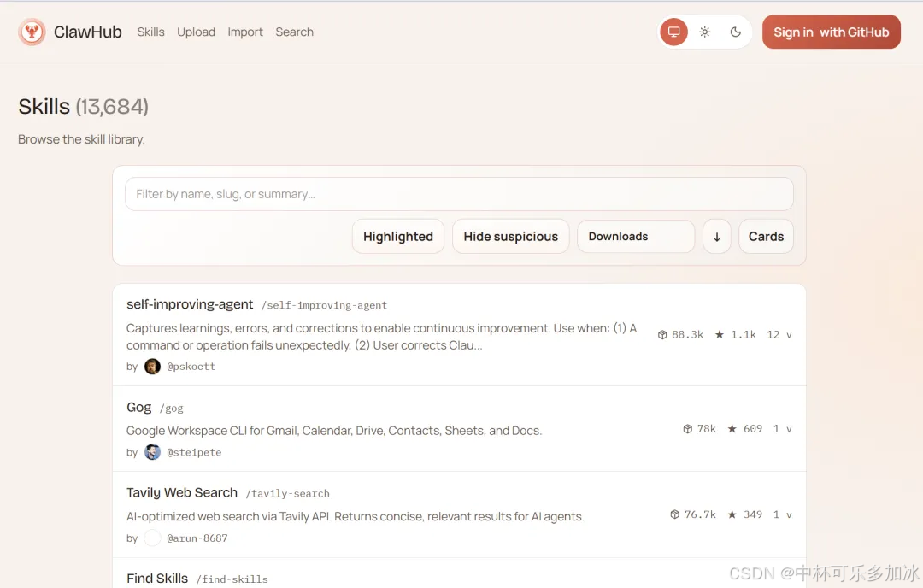This screenshot has width=923, height=588.
Task: Toggle the Highlighted filter
Action: (x=397, y=237)
